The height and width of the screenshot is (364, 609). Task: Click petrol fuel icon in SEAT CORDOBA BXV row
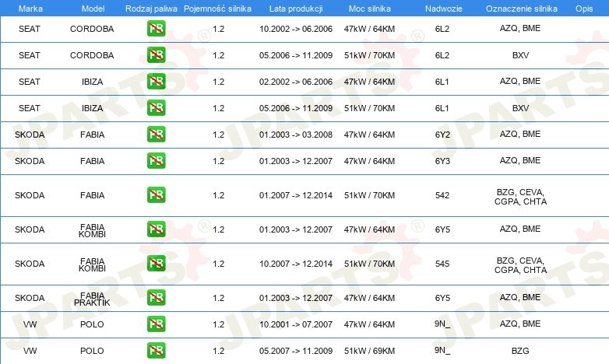pos(156,55)
